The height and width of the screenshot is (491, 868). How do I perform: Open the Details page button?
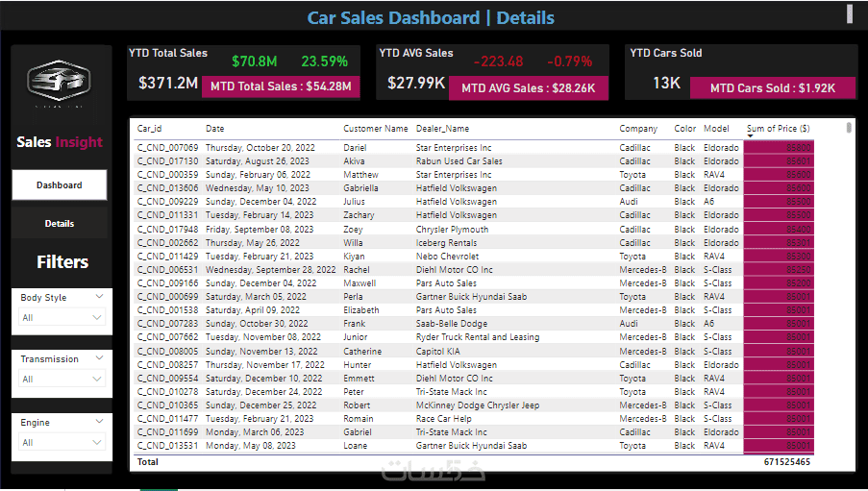[60, 224]
